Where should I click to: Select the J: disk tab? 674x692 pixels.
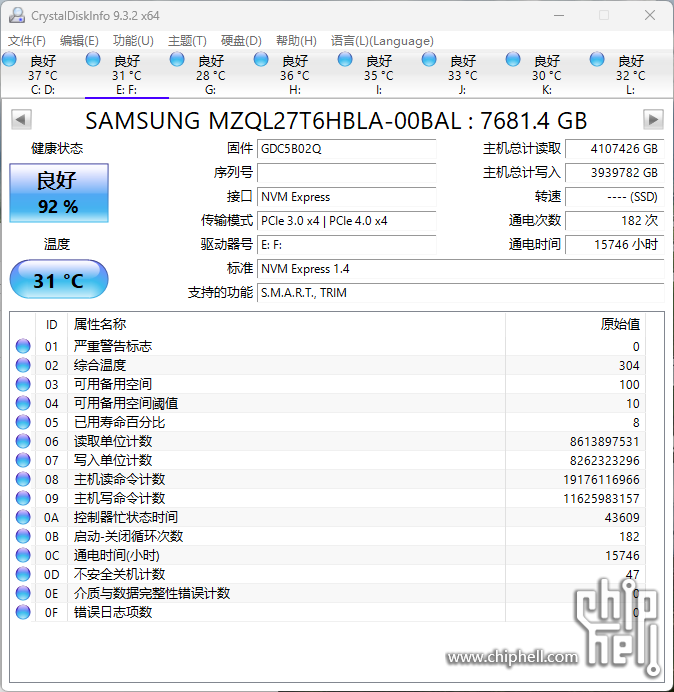pyautogui.click(x=463, y=75)
